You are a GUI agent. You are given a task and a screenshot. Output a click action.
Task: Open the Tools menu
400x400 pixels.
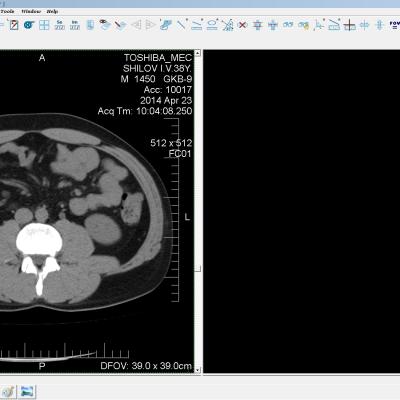[x=7, y=11]
